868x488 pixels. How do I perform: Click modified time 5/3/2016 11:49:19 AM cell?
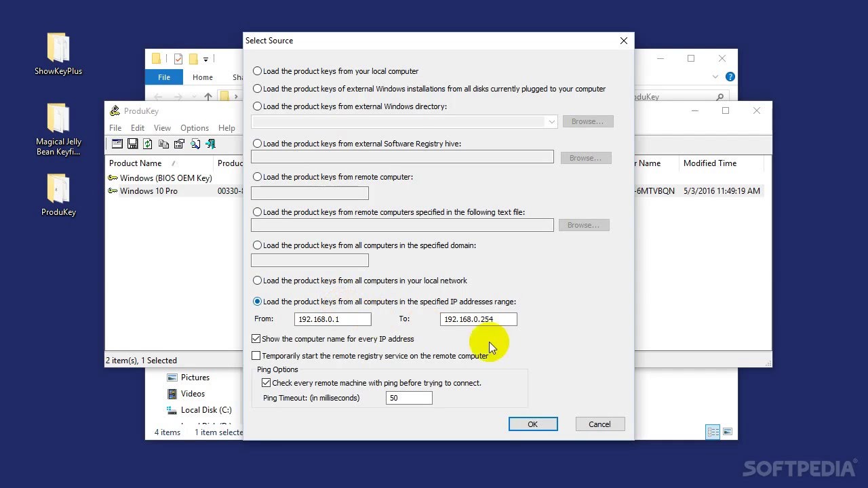point(722,191)
